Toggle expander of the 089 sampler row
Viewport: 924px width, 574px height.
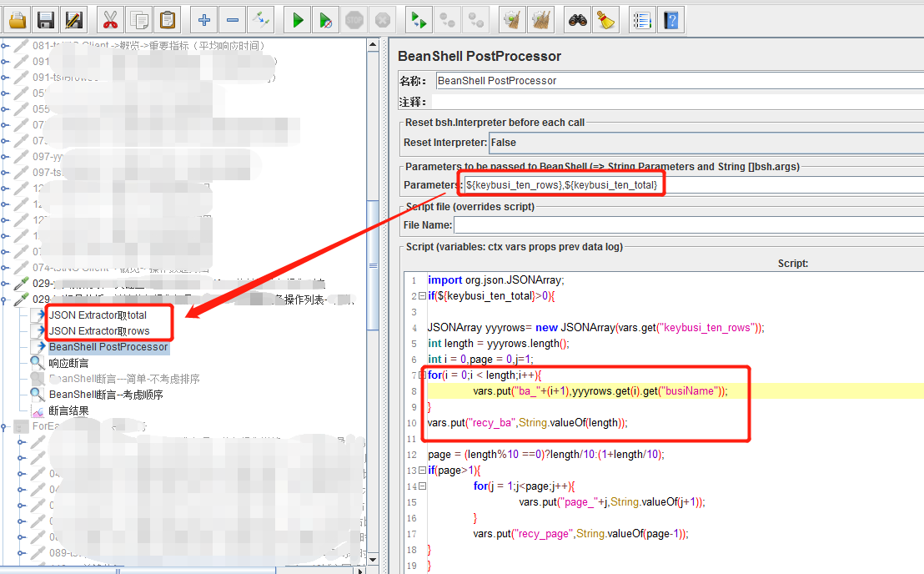click(x=22, y=553)
